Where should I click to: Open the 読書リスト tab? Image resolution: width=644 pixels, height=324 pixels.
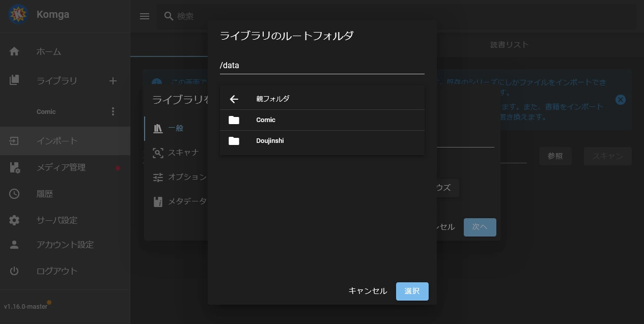point(510,45)
